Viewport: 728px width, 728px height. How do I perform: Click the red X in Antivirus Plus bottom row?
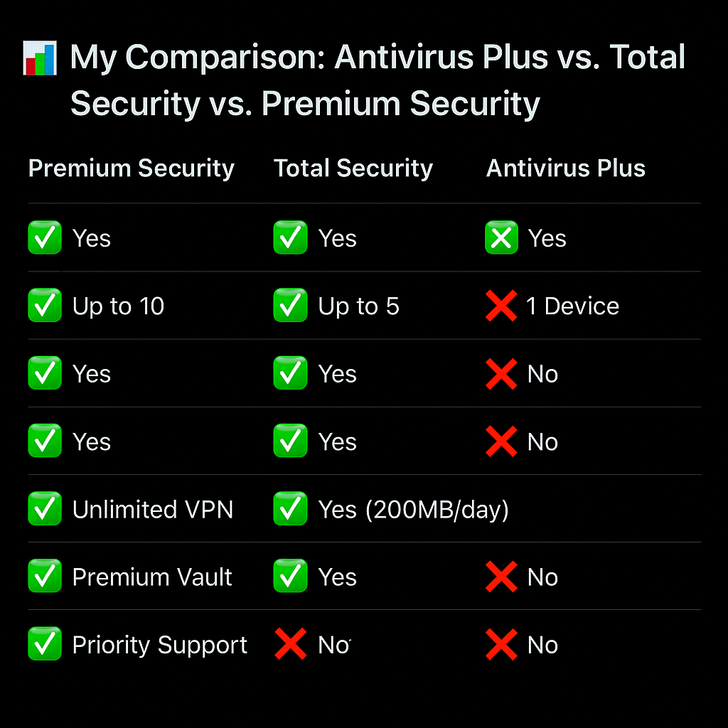tap(501, 644)
